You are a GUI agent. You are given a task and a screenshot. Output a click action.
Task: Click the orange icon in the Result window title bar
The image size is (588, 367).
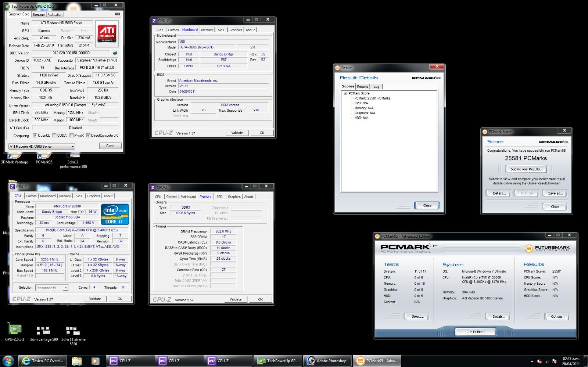click(337, 68)
